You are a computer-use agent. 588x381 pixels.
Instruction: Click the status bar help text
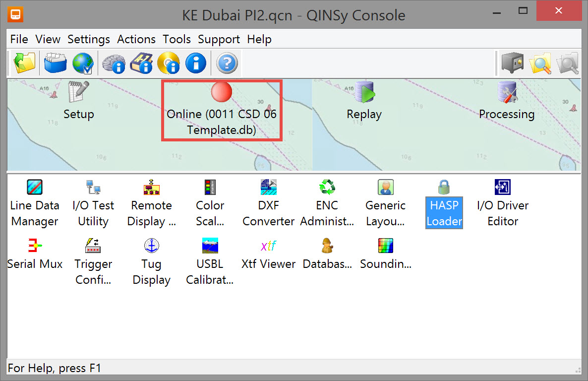tap(55, 368)
